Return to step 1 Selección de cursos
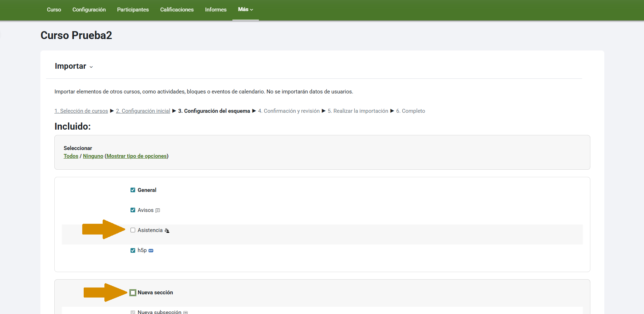The image size is (644, 314). [81, 111]
